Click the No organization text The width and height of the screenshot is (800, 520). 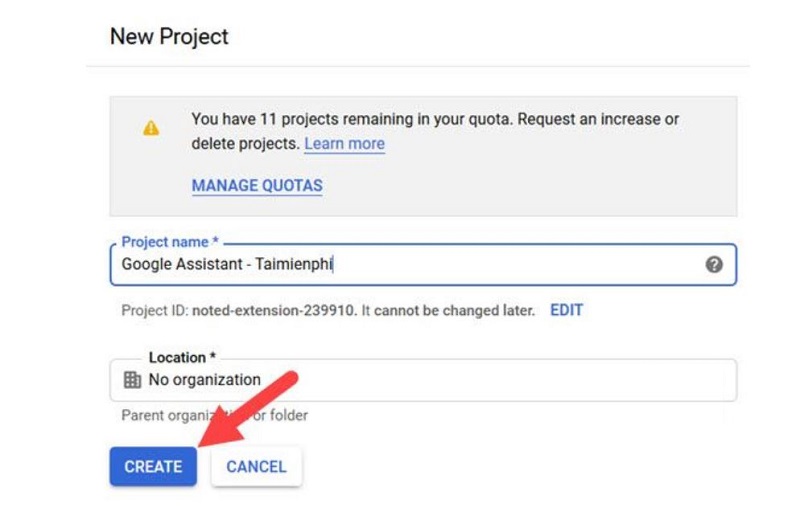(205, 380)
